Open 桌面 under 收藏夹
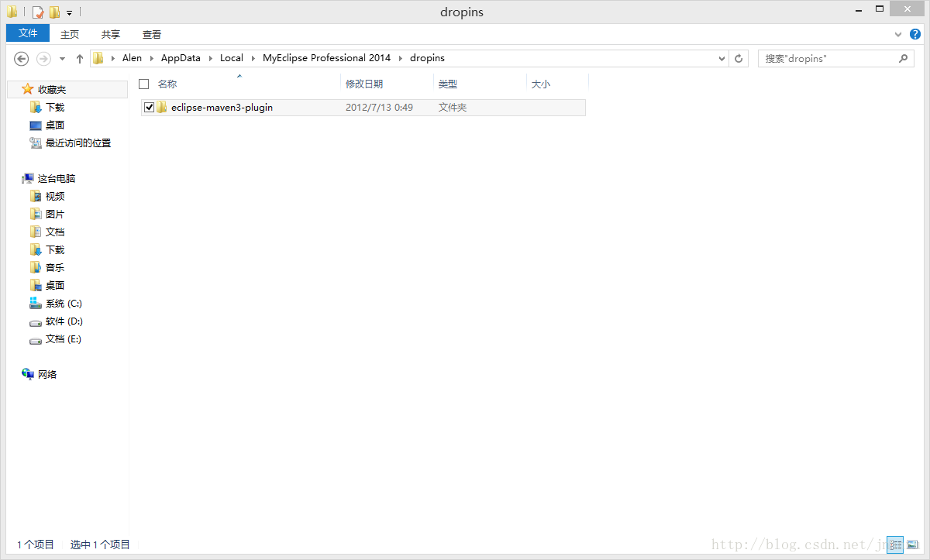The image size is (930, 560). [55, 125]
